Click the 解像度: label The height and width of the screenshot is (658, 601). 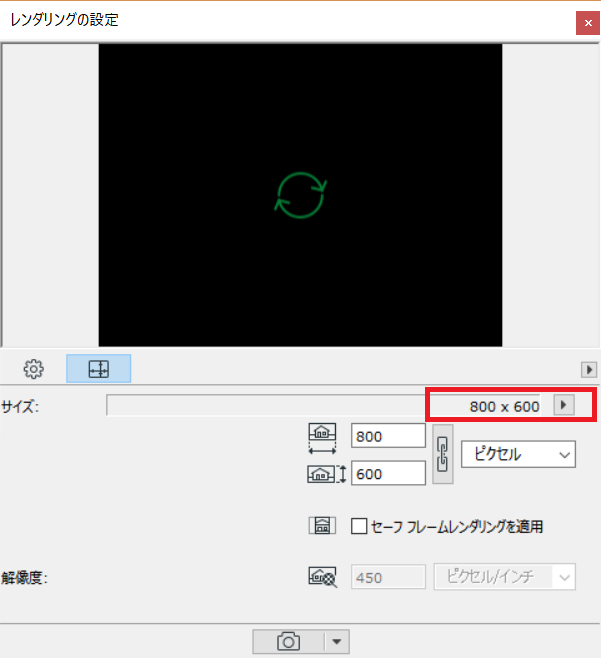24,578
